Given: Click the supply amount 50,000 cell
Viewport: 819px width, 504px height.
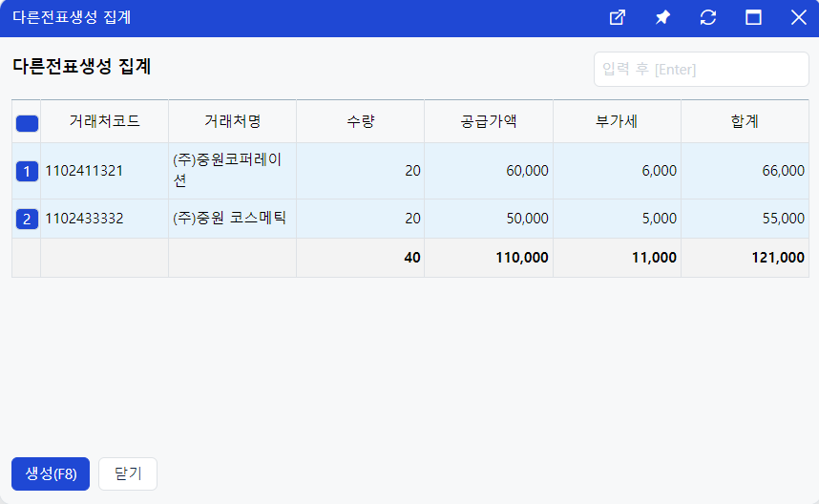Looking at the screenshot, I should coord(489,219).
